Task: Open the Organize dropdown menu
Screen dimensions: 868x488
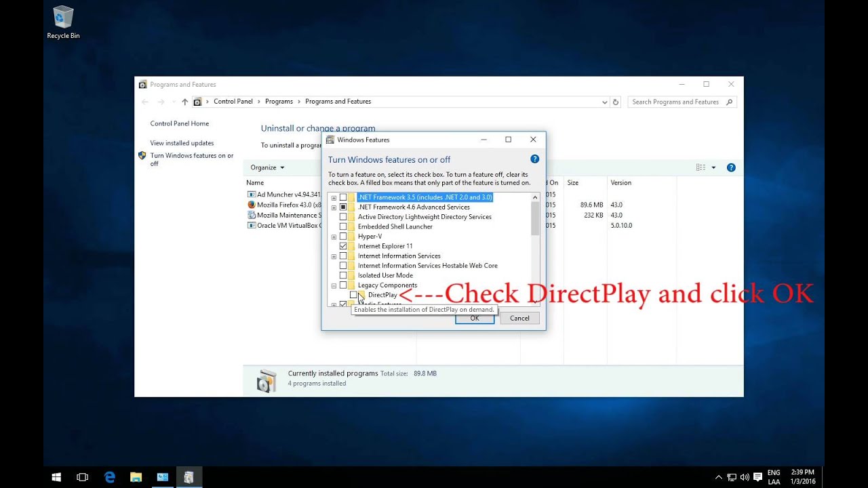Action: [267, 167]
